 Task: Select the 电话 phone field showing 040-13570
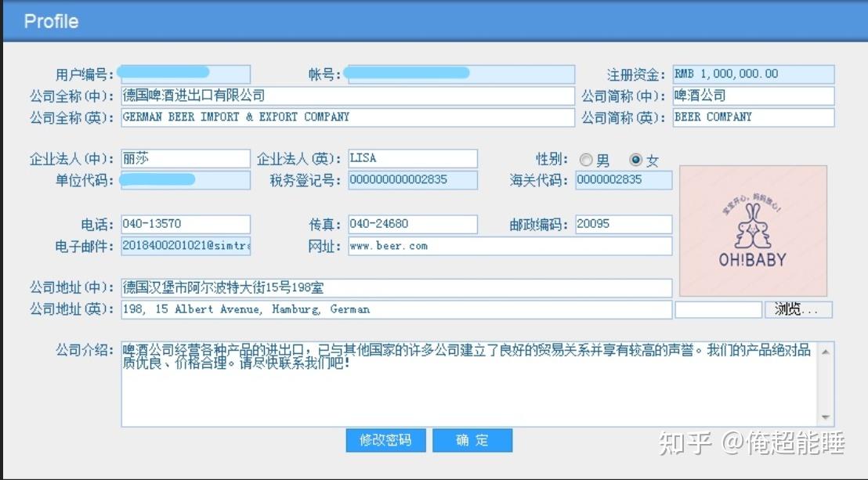186,224
